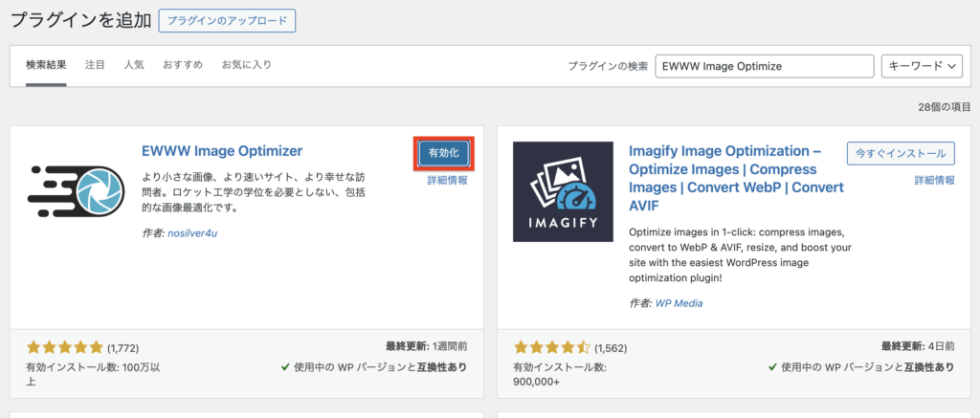This screenshot has height=418, width=980.
Task: Switch to the 検索結果 tab
Action: click(x=46, y=65)
